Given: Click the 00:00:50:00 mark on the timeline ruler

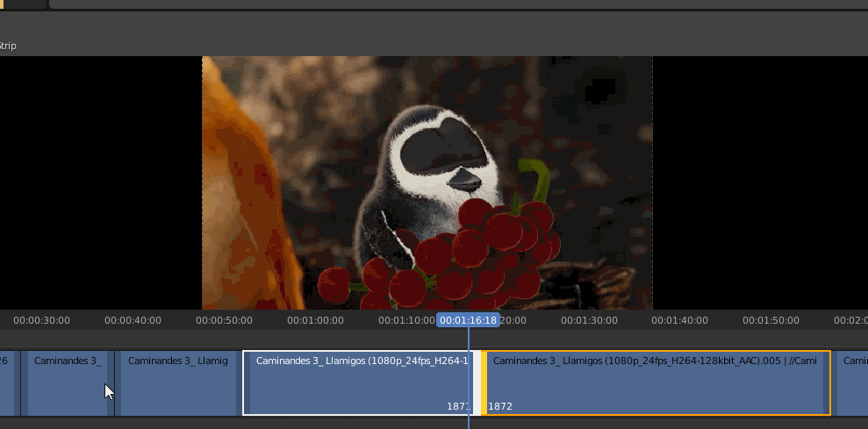Looking at the screenshot, I should pyautogui.click(x=224, y=320).
